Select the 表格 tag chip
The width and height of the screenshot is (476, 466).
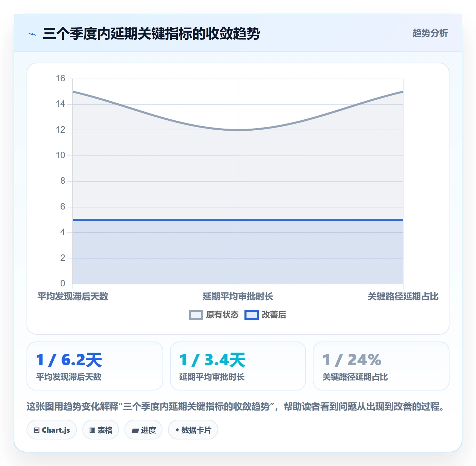point(101,430)
